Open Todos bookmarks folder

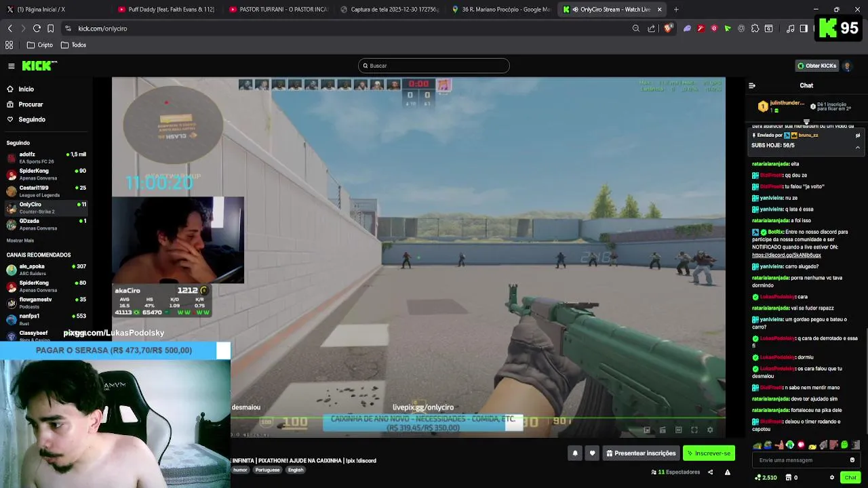pyautogui.click(x=74, y=45)
